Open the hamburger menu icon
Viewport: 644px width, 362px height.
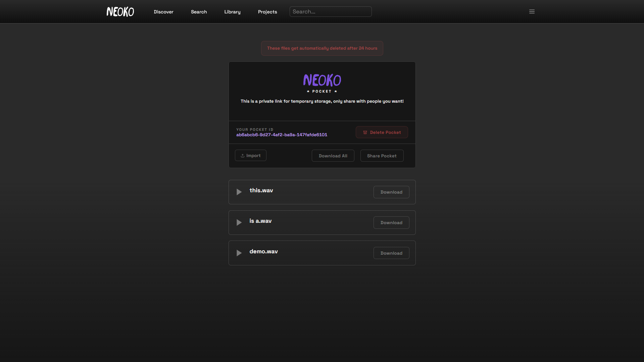pos(532,11)
